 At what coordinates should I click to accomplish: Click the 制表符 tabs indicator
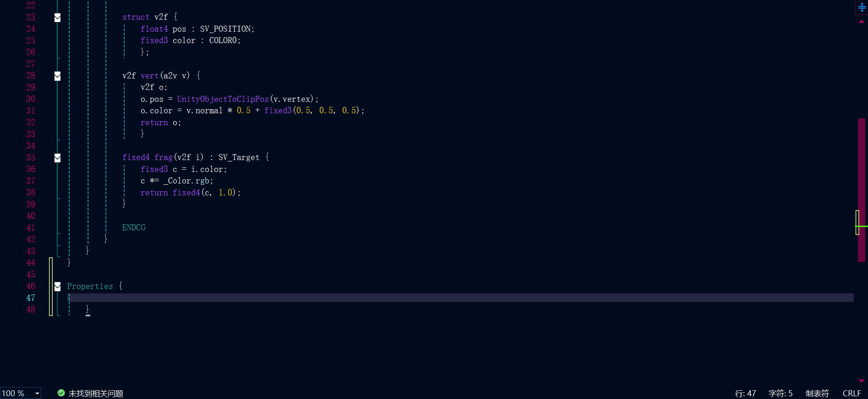point(817,393)
